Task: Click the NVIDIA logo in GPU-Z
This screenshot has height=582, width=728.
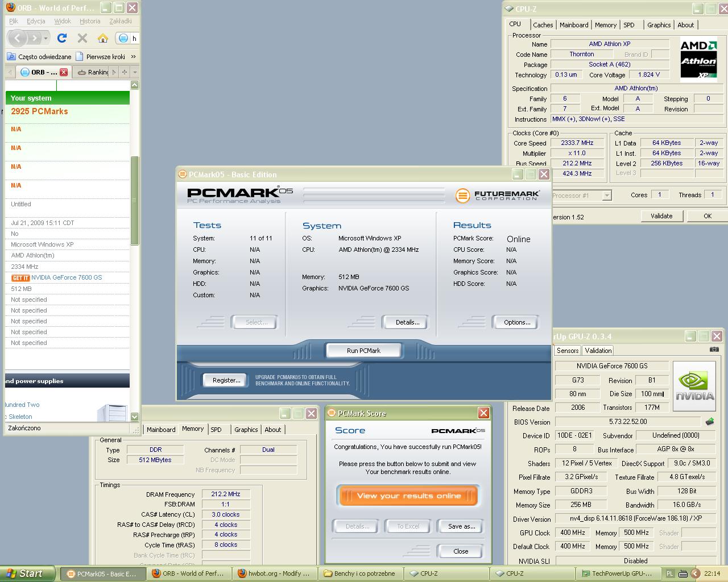Action: pos(694,386)
